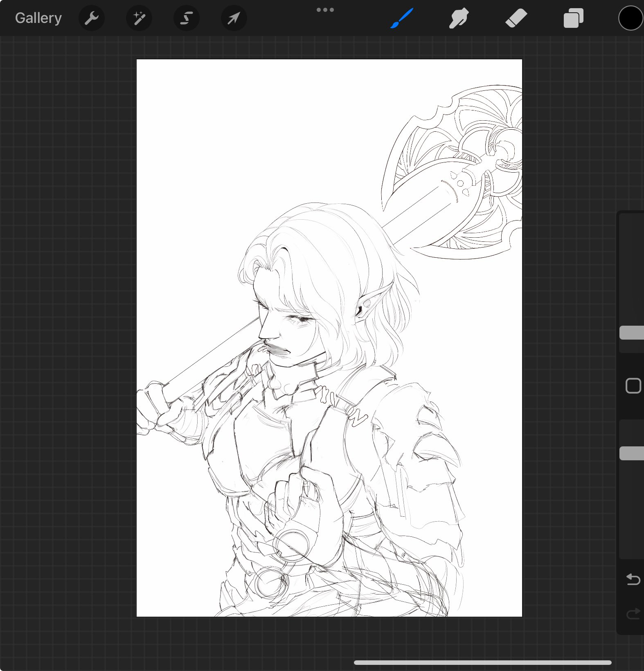Select the Smudge tool

[458, 18]
